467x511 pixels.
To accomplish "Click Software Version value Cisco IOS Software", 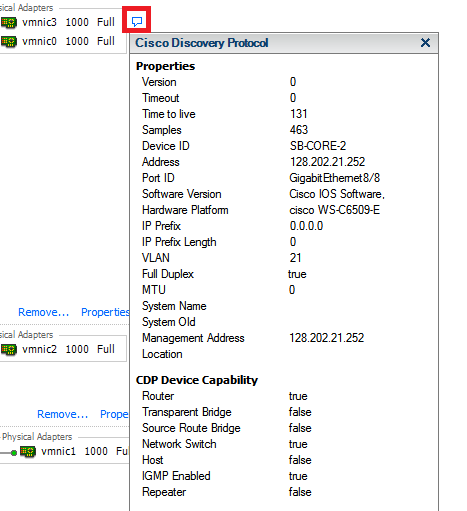I will [337, 194].
